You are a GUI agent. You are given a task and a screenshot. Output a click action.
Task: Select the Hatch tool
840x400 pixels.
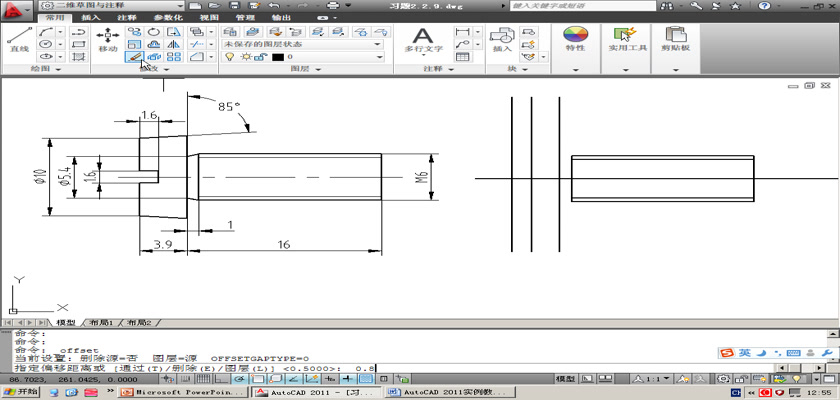click(x=79, y=56)
